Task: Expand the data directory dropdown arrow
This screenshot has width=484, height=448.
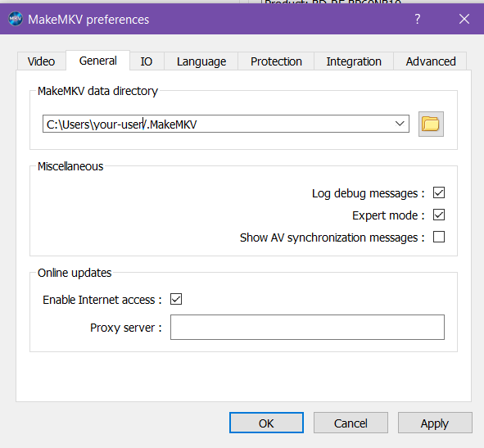Action: (x=400, y=124)
